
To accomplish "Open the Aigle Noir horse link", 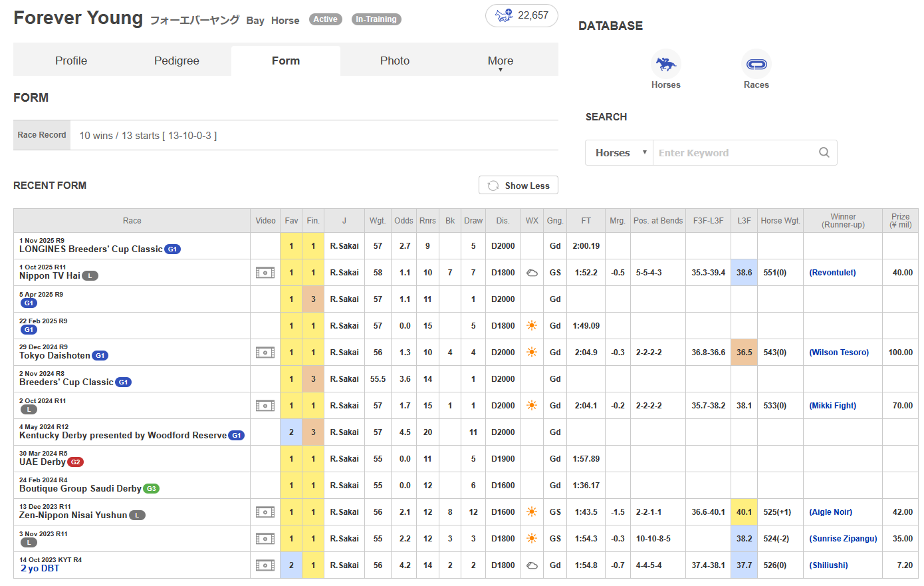I will coord(830,512).
